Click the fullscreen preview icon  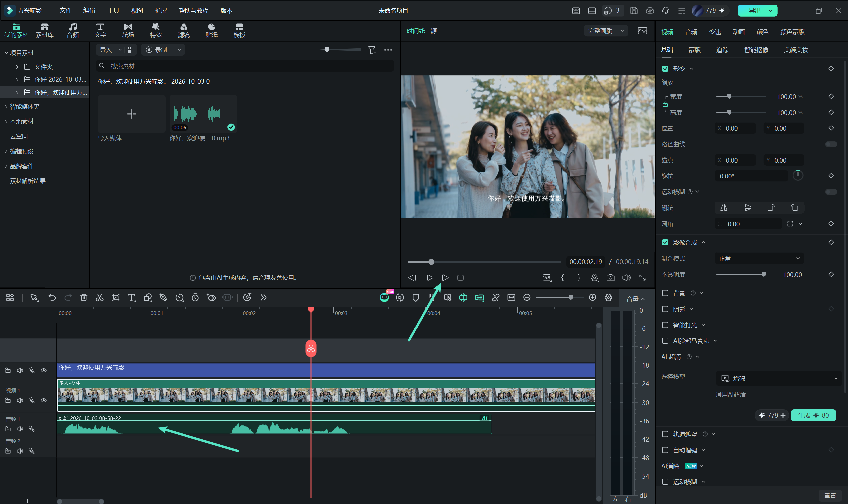pos(642,278)
